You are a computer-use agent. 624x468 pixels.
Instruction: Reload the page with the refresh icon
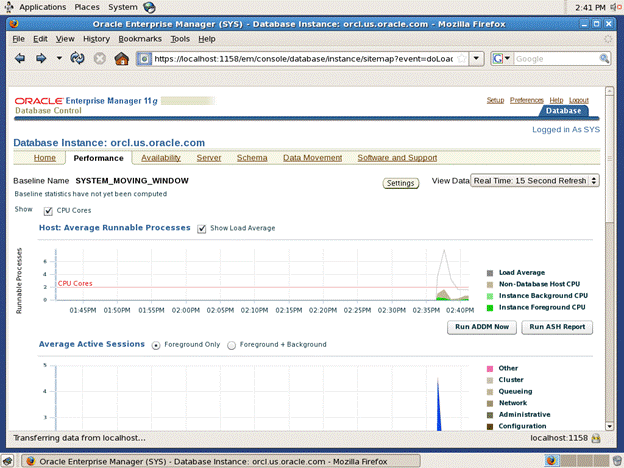[77, 58]
